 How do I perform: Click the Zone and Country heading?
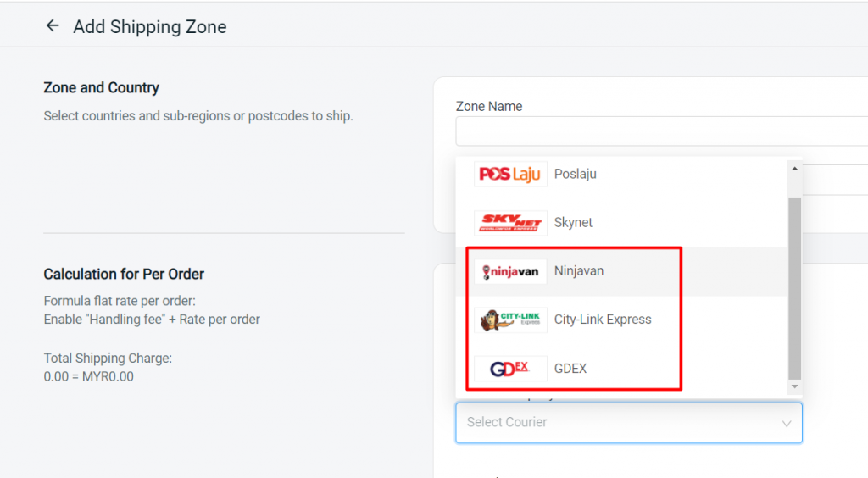click(x=102, y=88)
